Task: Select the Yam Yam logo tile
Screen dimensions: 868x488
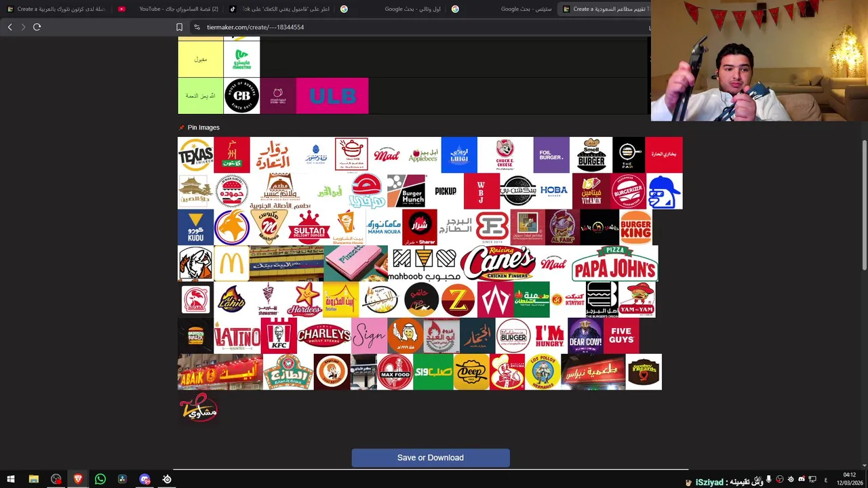Action: click(637, 300)
